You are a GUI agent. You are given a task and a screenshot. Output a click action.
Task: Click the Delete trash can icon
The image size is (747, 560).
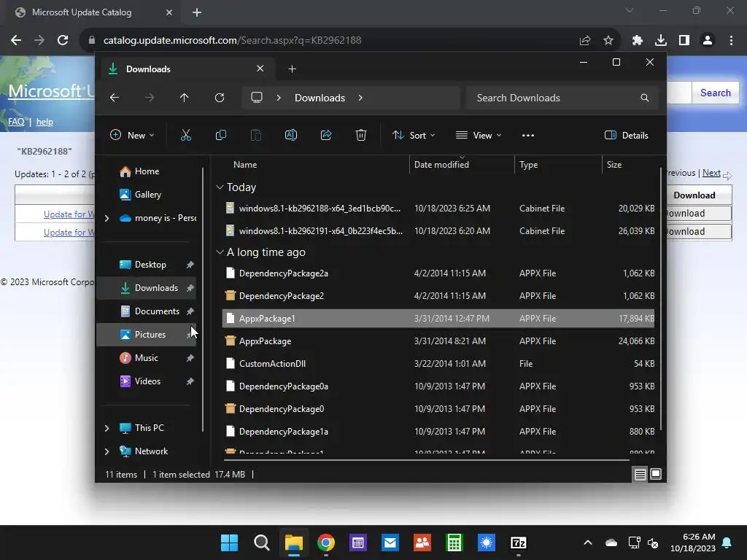[x=361, y=135]
